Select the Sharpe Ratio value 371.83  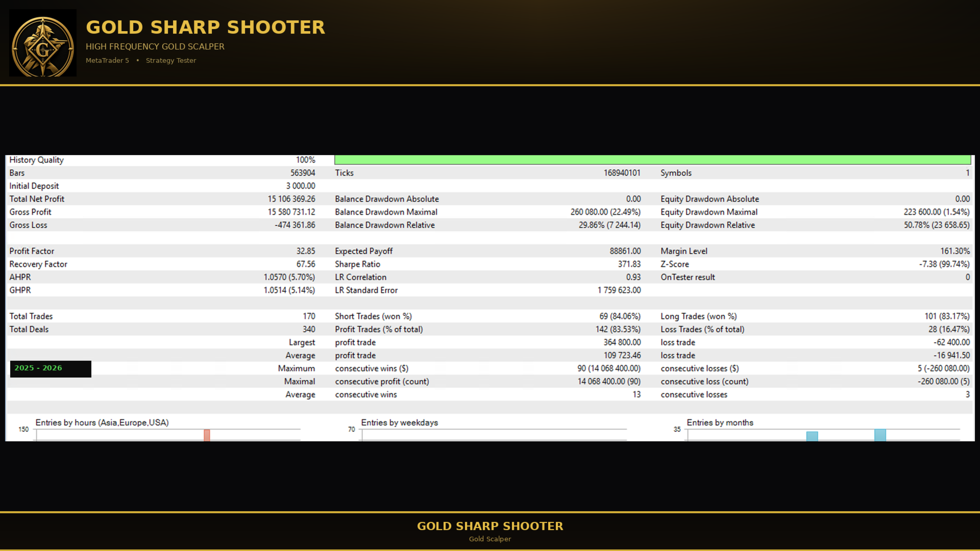pyautogui.click(x=629, y=264)
